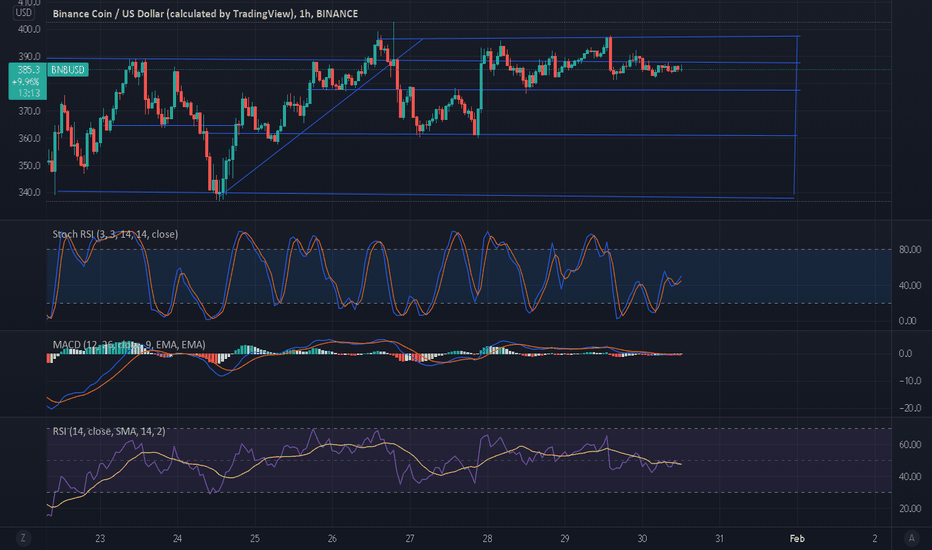The height and width of the screenshot is (550, 932).
Task: Click date 26 on time axis
Action: click(x=332, y=539)
